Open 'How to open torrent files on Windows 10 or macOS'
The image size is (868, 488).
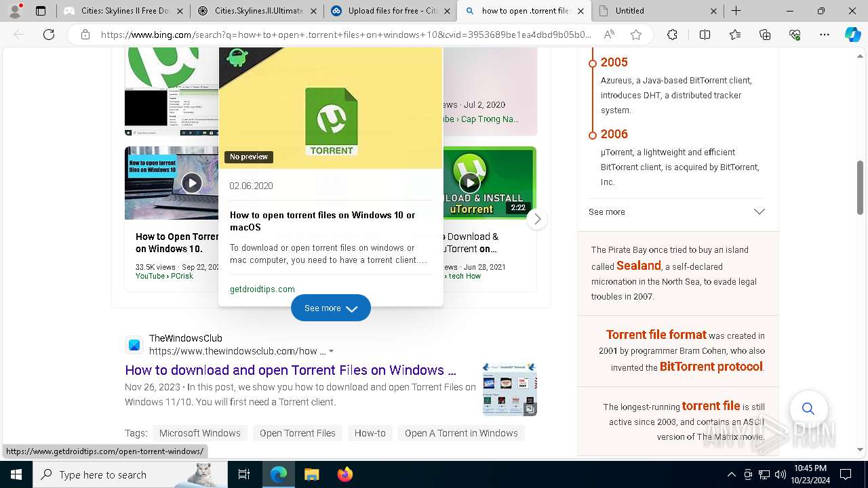tap(322, 221)
